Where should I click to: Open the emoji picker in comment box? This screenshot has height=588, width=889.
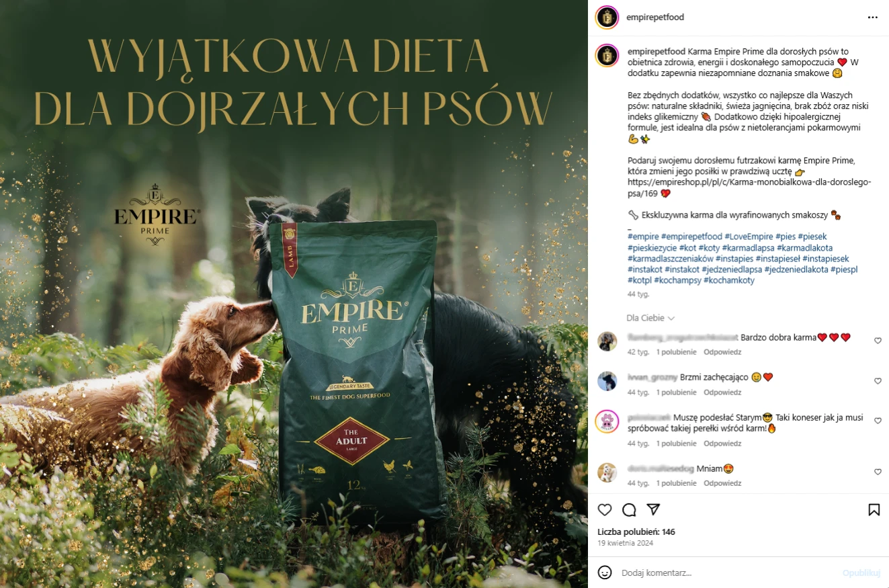click(605, 573)
